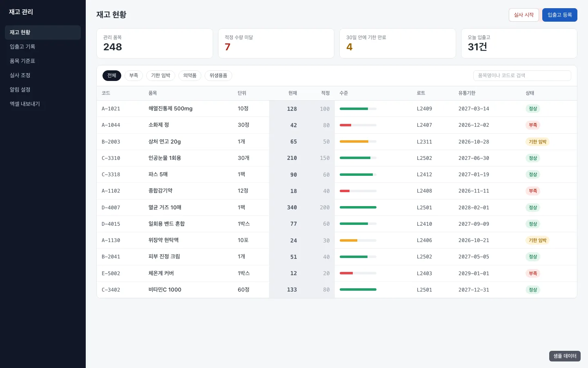Click code B-2003 cell
The height and width of the screenshot is (368, 588).
111,142
